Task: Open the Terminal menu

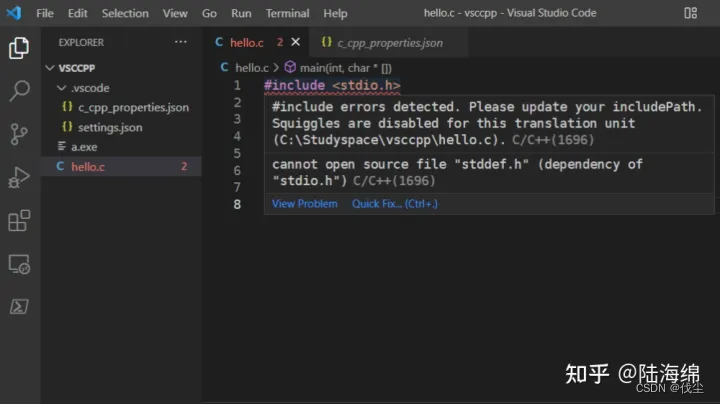Action: tap(287, 13)
